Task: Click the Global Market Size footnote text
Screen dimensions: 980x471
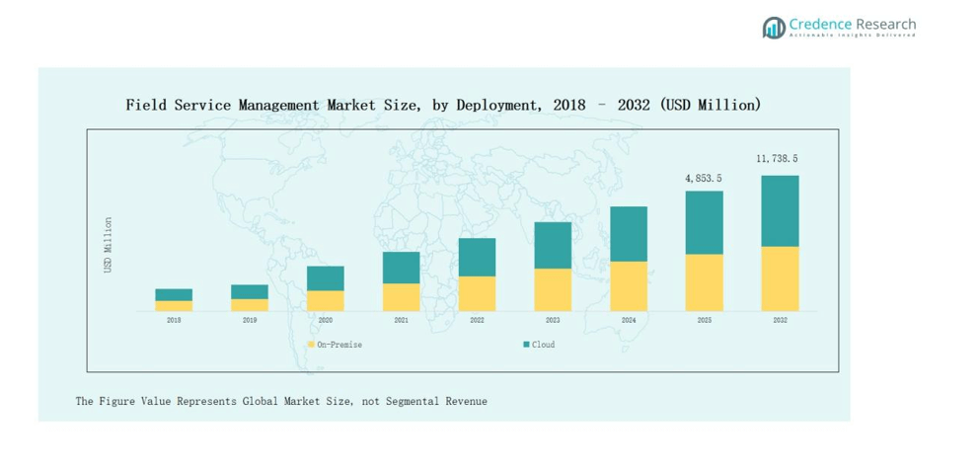Action: pyautogui.click(x=281, y=401)
